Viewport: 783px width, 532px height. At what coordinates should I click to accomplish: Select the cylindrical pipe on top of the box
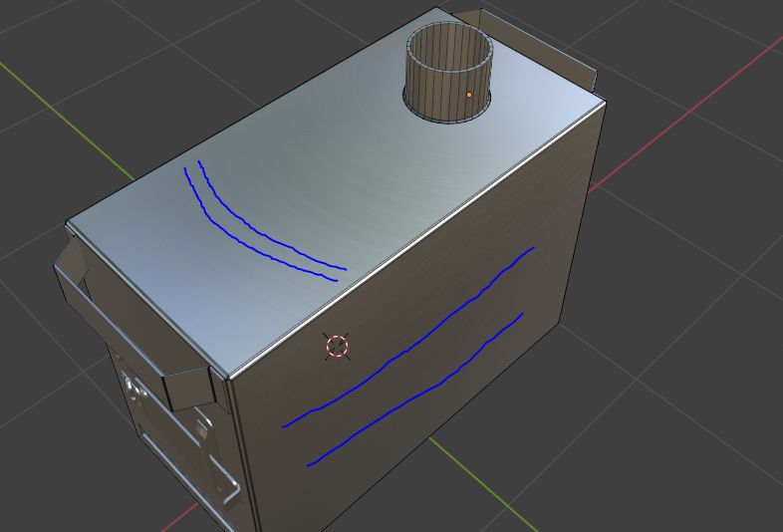click(x=448, y=72)
